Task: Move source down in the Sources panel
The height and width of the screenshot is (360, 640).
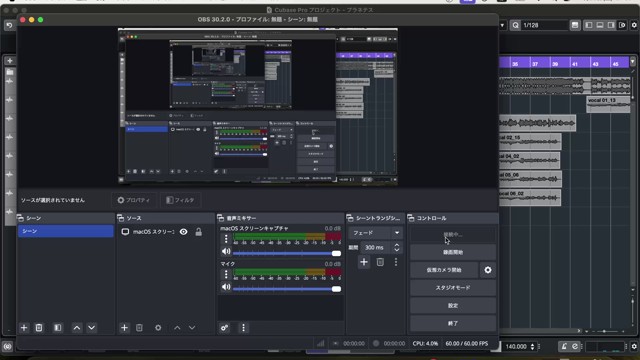Action: [192, 328]
